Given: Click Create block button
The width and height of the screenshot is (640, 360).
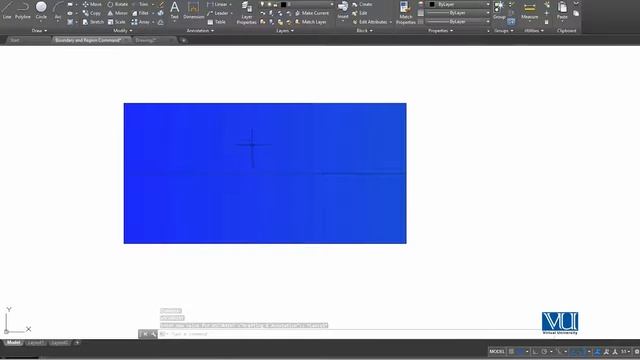Looking at the screenshot, I should 362,4.
